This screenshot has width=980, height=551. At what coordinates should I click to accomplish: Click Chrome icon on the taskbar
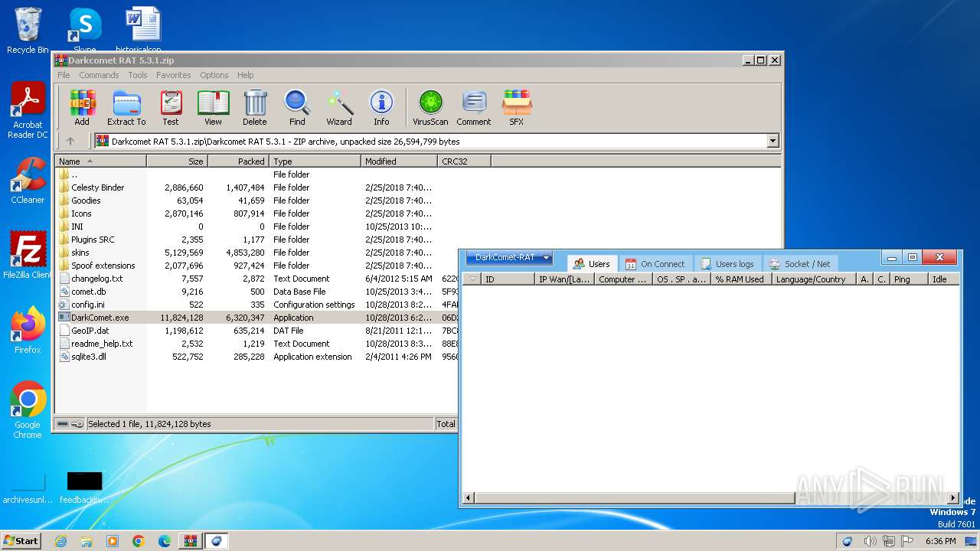point(139,541)
